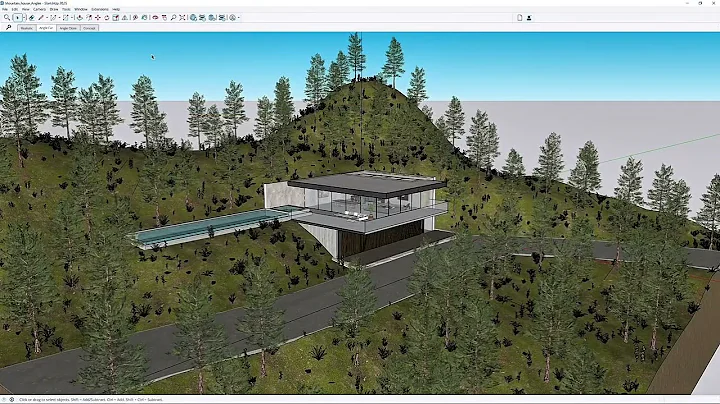This screenshot has width=720, height=404.
Task: Select the Paint Bucket tool
Action: 144,17
